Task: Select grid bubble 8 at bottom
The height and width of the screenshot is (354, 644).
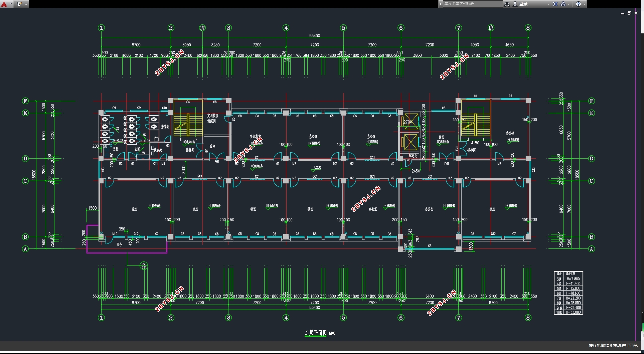Action: [528, 318]
